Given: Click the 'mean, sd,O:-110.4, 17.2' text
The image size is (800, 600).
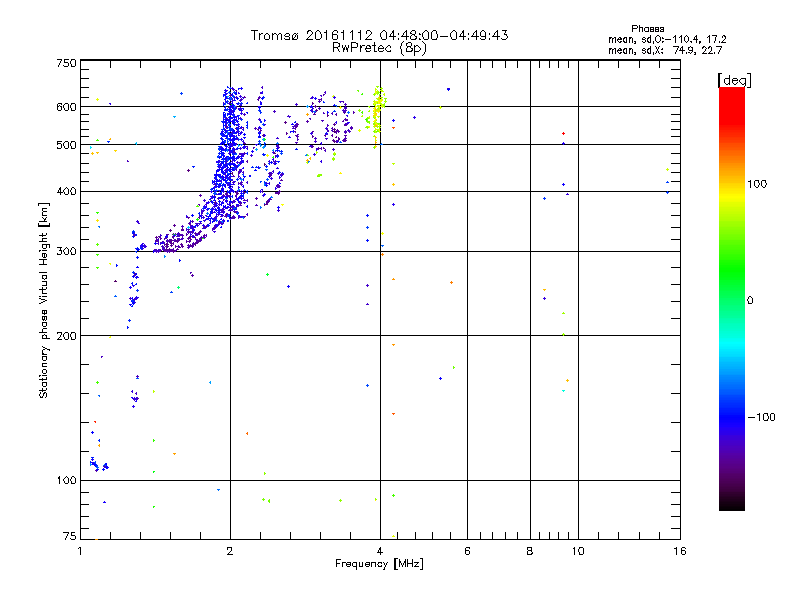Looking at the screenshot, I should [x=667, y=40].
